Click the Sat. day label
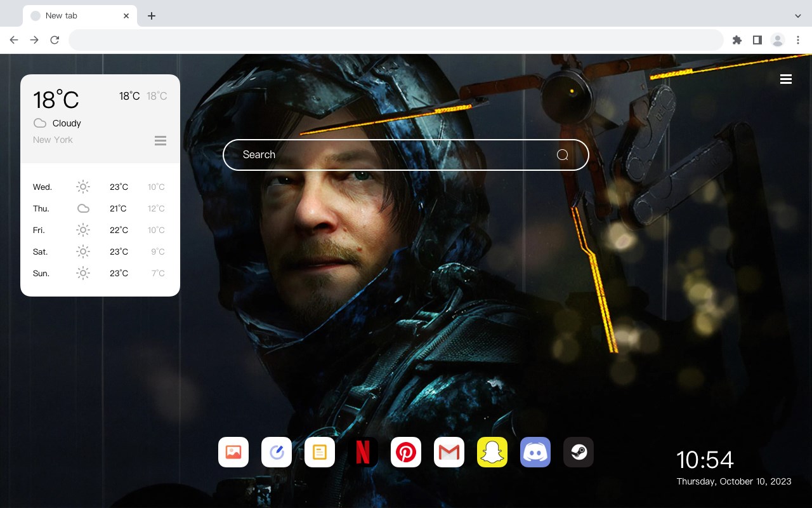Screen dimensions: 812x508 coord(41,251)
